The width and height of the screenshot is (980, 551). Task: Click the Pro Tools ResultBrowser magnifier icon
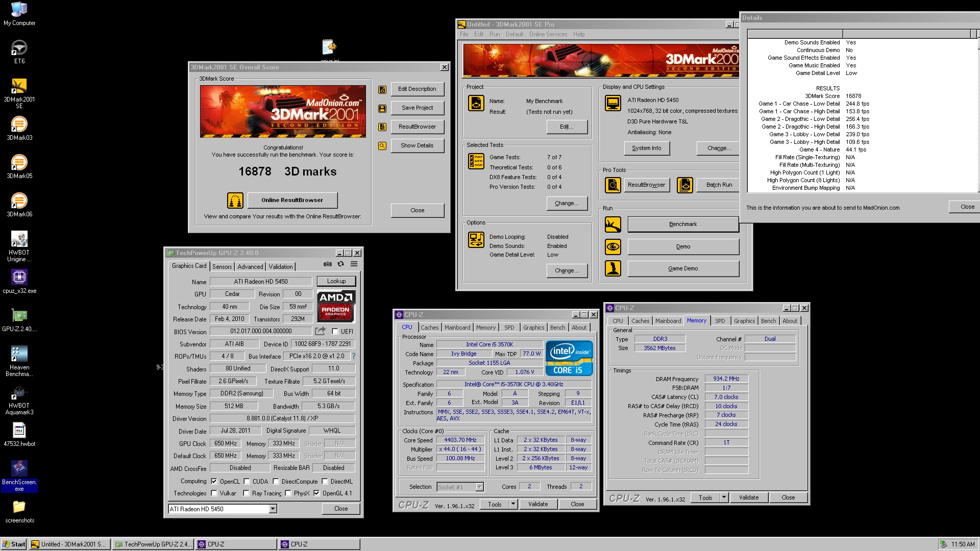[613, 185]
